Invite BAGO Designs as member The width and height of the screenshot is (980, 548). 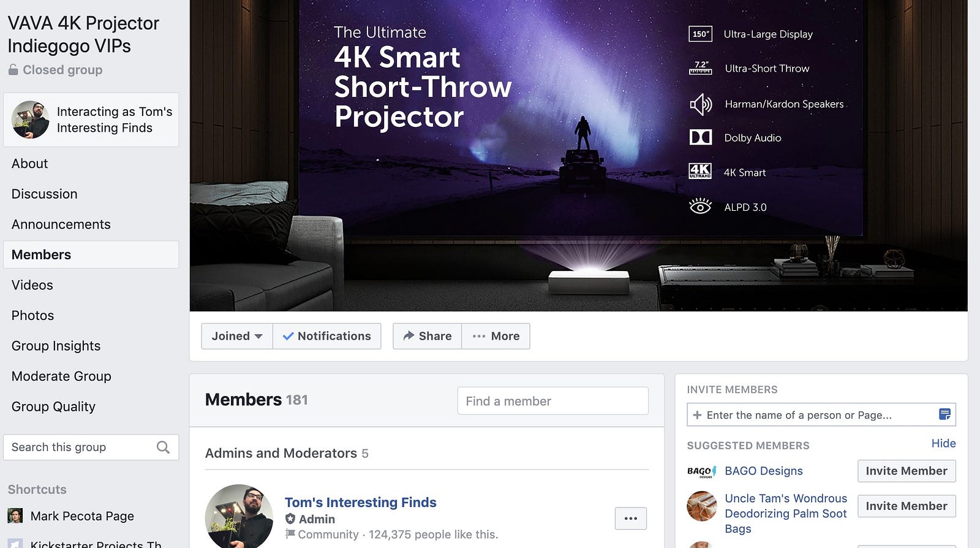point(907,471)
